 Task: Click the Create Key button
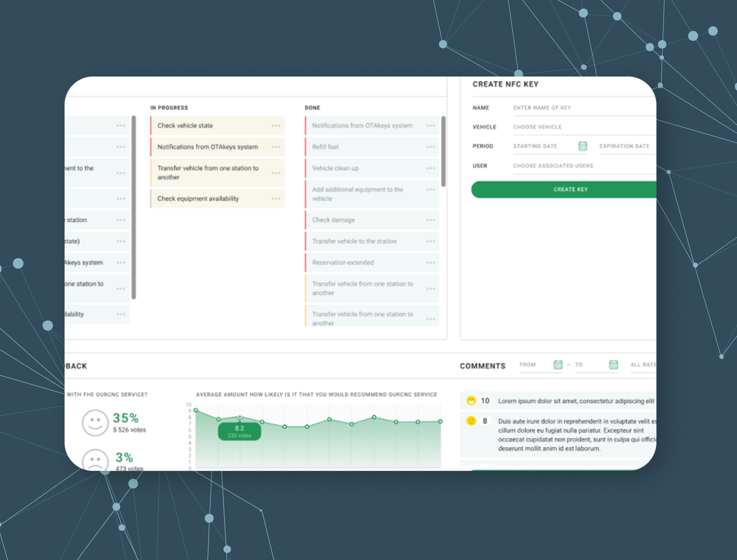point(564,189)
